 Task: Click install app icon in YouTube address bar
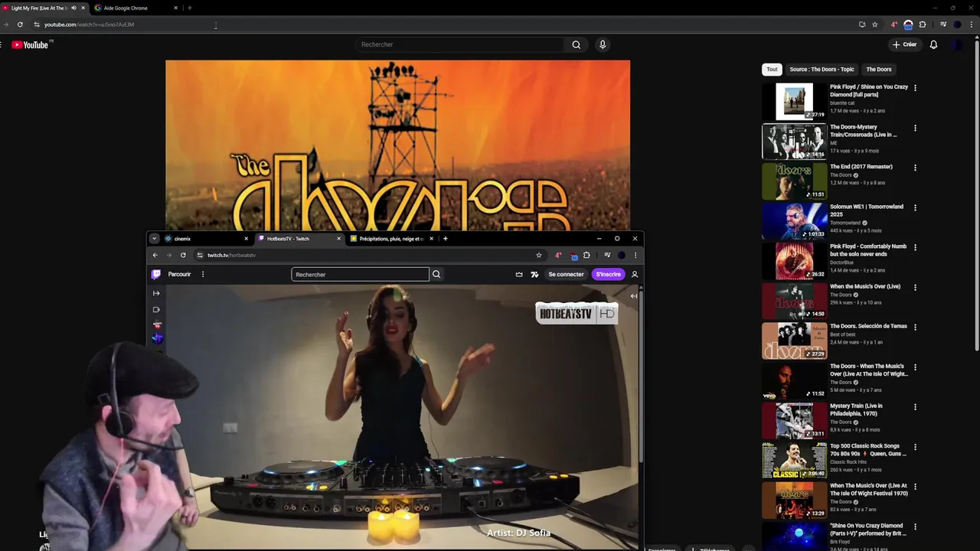point(862,24)
